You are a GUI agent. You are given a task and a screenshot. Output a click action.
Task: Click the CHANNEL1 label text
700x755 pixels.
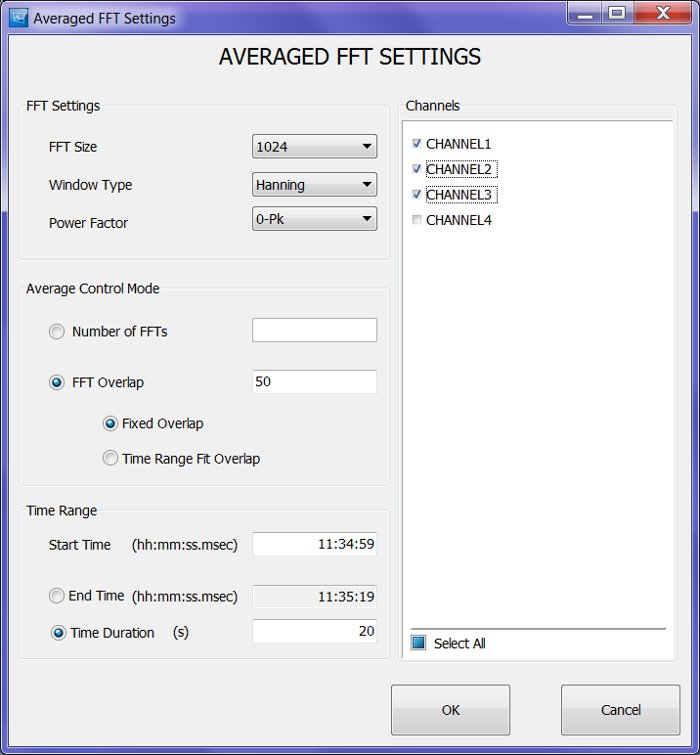click(459, 144)
